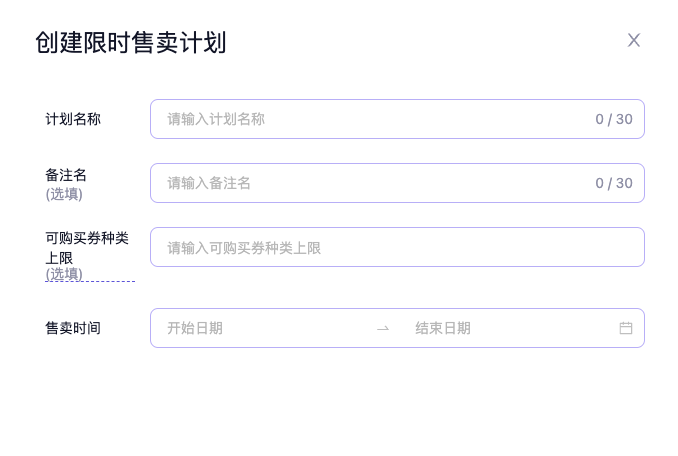The width and height of the screenshot is (678, 456).
Task: Click the 备注名 field label
Action: 66,175
